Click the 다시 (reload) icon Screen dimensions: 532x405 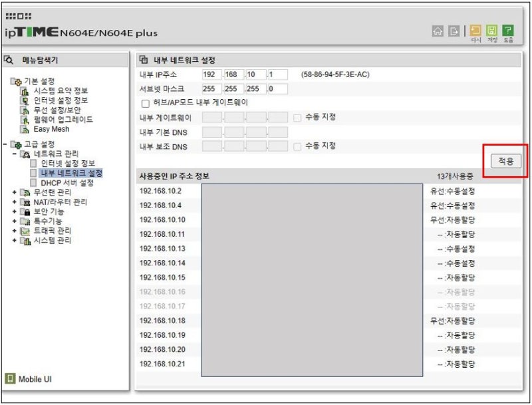click(476, 31)
